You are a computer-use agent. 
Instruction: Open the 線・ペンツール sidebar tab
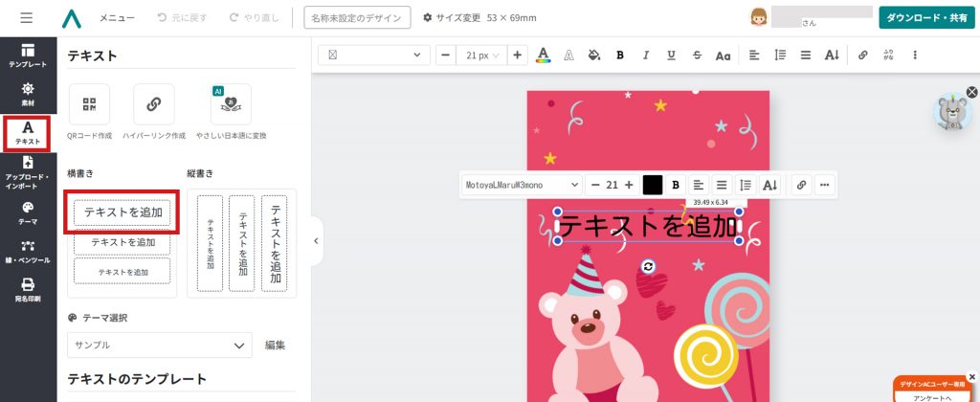[x=28, y=252]
